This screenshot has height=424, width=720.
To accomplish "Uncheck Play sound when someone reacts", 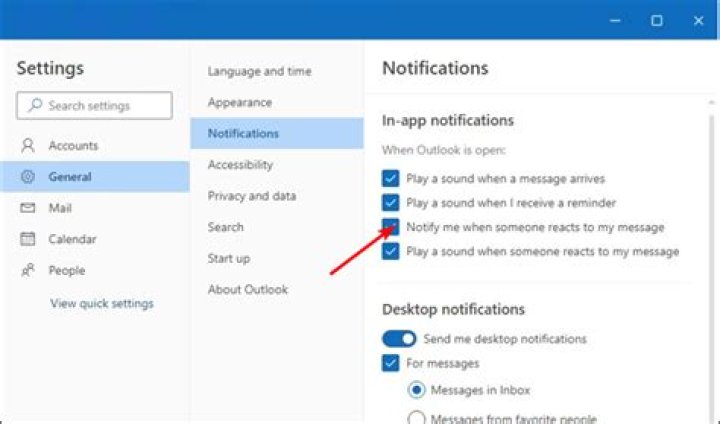I will pyautogui.click(x=391, y=251).
